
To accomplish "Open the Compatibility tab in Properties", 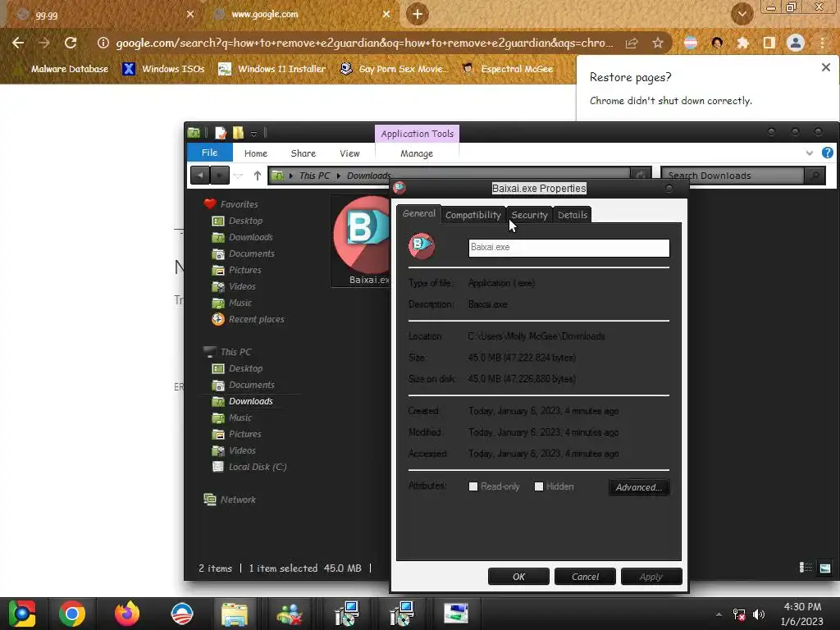I will point(473,215).
